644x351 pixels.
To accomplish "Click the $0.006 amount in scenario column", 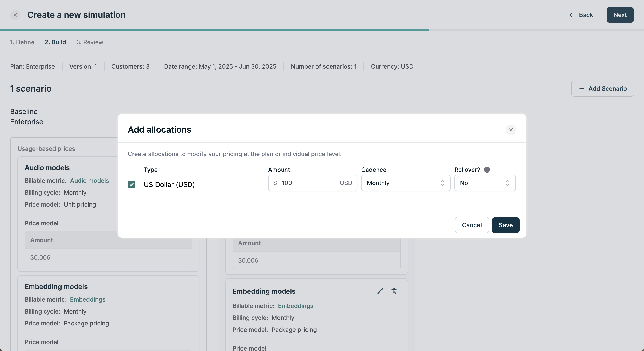I will pyautogui.click(x=248, y=260).
